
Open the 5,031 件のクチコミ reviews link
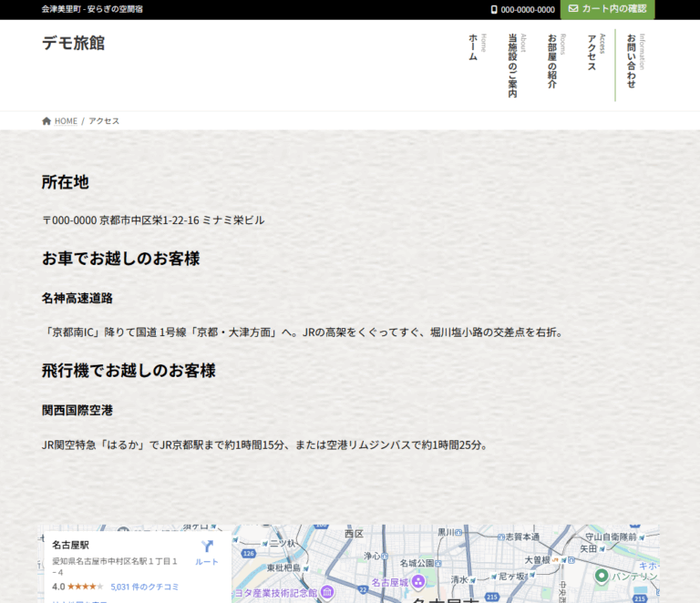click(144, 587)
